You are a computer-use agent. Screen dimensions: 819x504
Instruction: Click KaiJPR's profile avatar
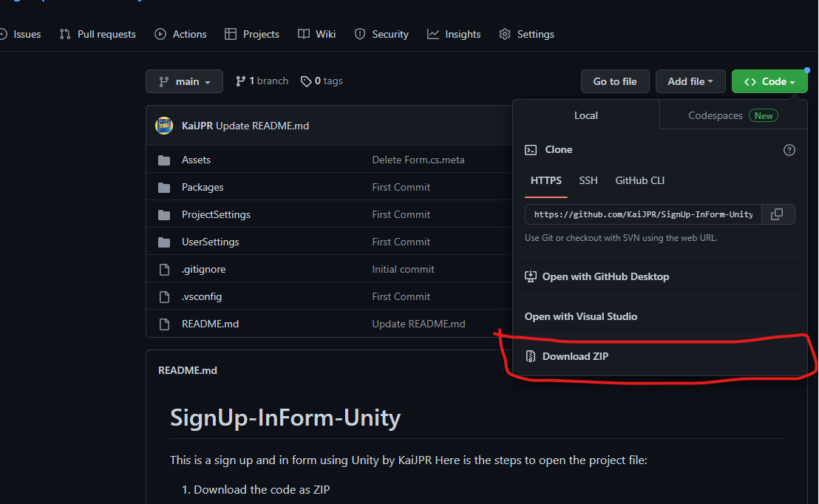tap(163, 125)
